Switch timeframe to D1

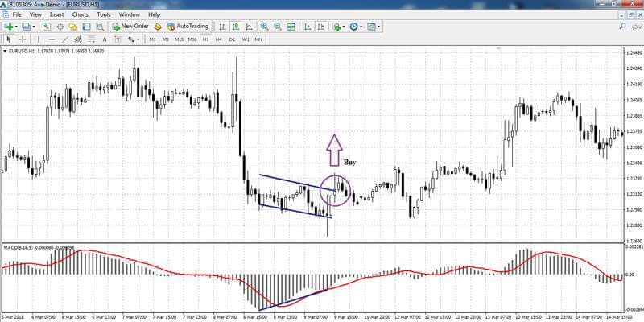pyautogui.click(x=232, y=39)
